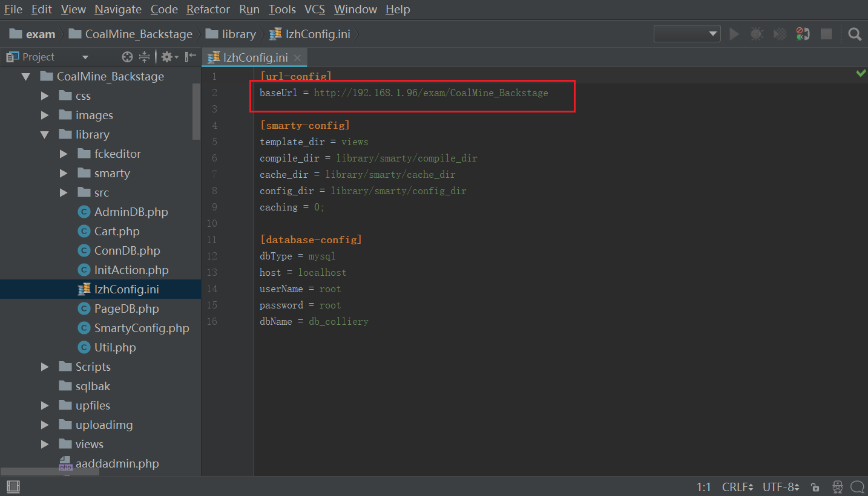Image resolution: width=868 pixels, height=496 pixels.
Task: Click the Collapse All icon in Project panel
Action: [x=144, y=57]
